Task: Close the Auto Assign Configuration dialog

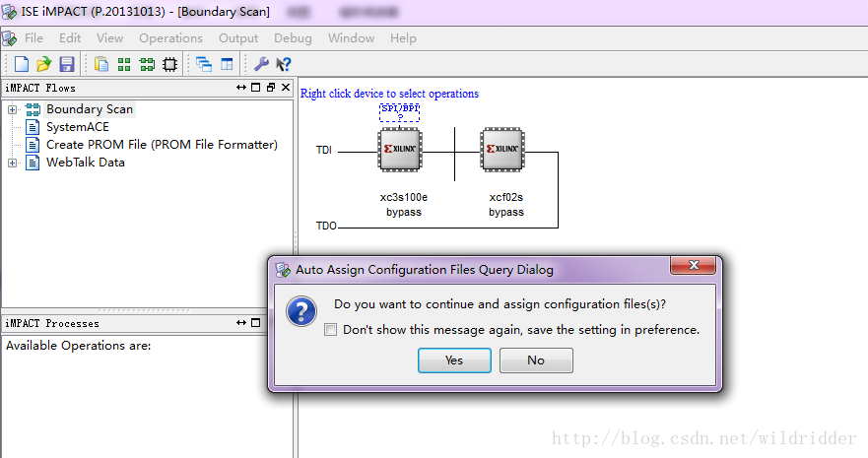Action: click(693, 266)
